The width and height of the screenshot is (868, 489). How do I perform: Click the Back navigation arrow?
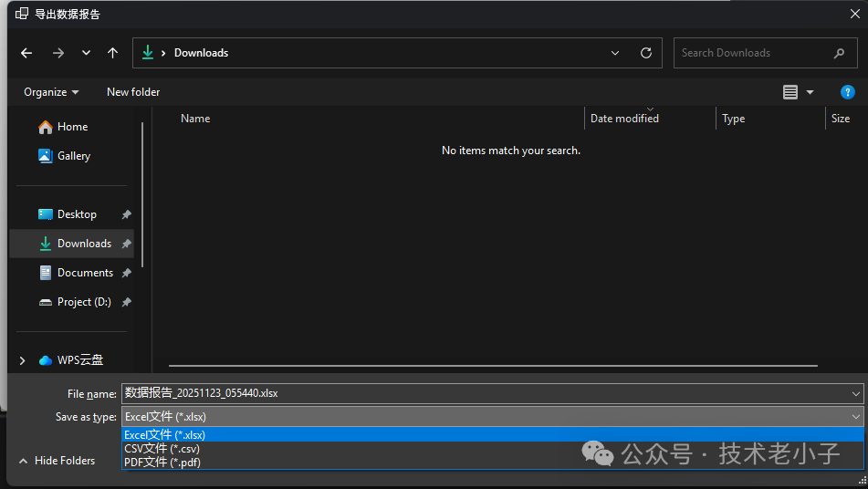pos(26,53)
